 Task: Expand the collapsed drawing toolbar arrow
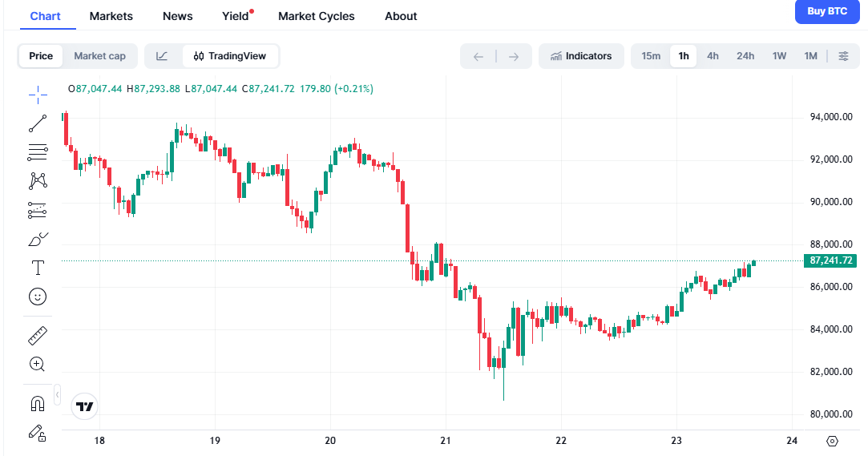click(x=58, y=395)
